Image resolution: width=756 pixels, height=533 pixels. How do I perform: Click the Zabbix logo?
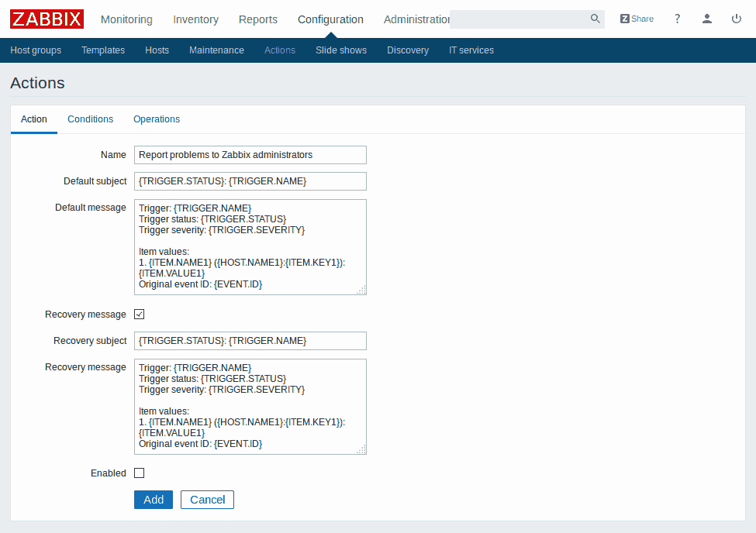[x=47, y=19]
